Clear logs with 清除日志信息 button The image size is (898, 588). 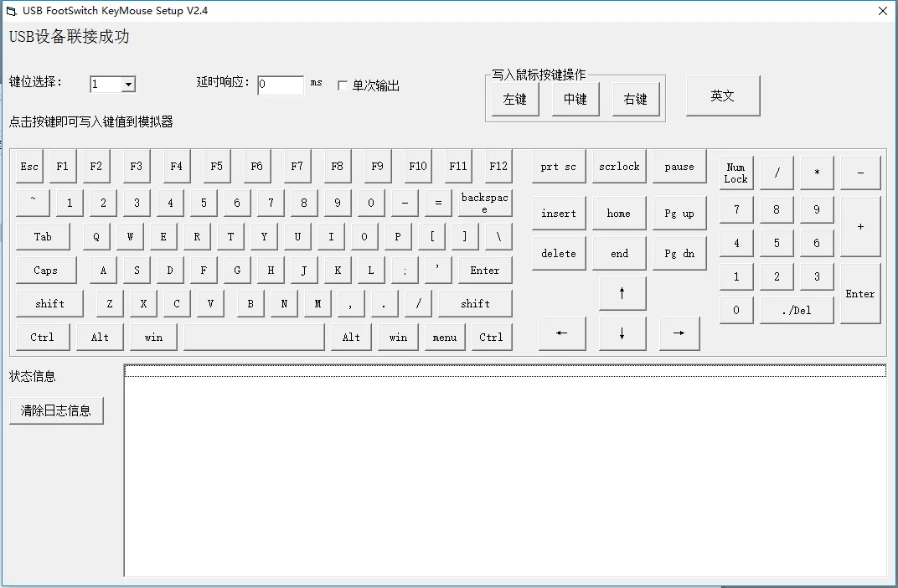[56, 411]
